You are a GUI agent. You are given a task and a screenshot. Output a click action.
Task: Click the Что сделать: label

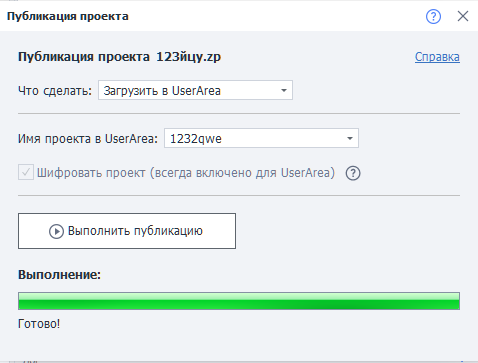click(x=55, y=90)
